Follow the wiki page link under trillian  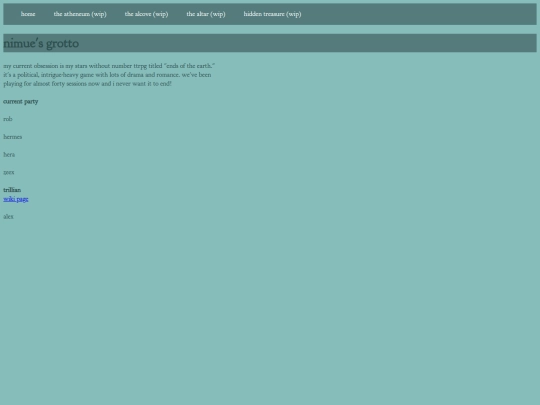[16, 199]
